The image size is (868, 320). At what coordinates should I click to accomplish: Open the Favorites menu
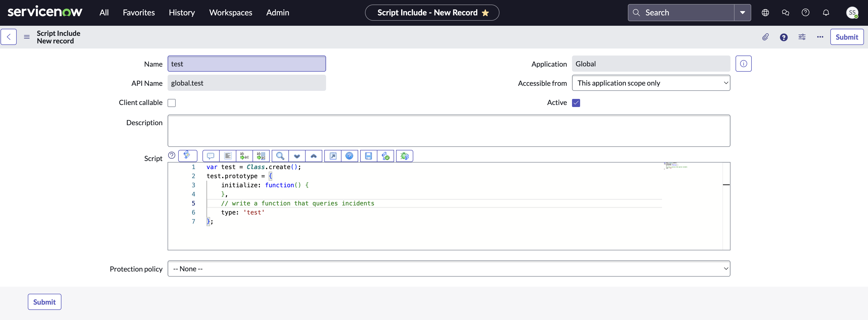click(139, 13)
